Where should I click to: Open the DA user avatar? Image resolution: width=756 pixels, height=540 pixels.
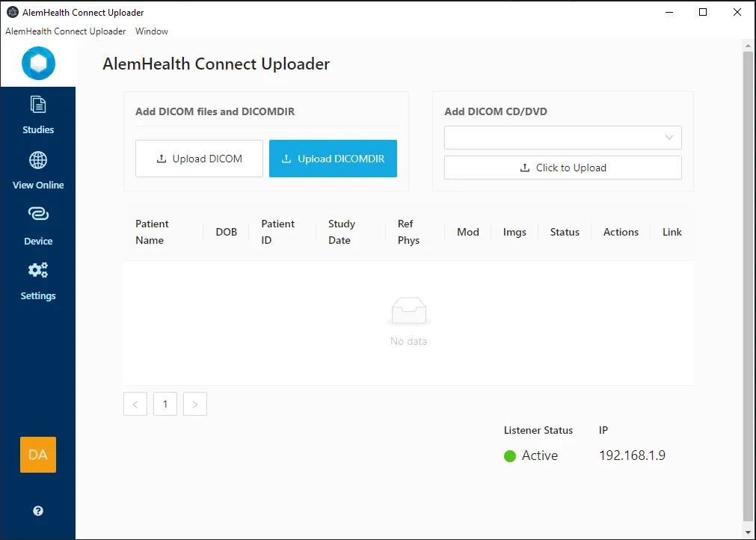point(38,455)
